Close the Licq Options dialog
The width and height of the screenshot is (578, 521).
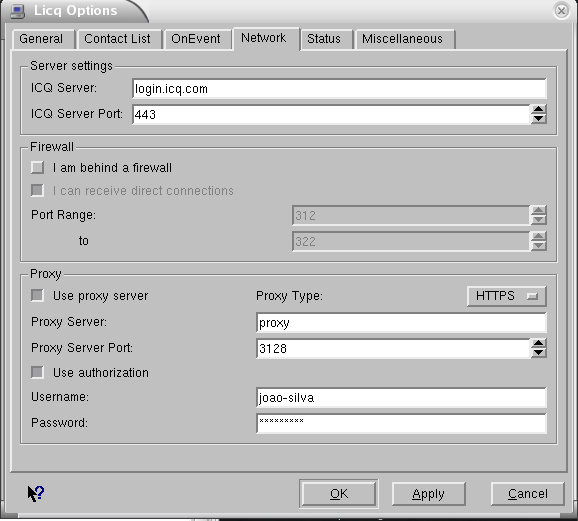click(x=561, y=11)
